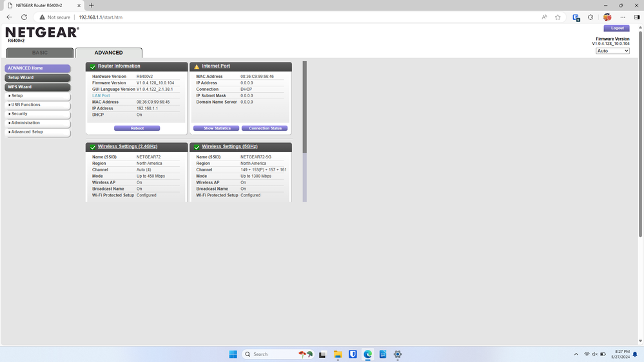Open Wireless Settings (2.4GHz) link

pyautogui.click(x=128, y=146)
